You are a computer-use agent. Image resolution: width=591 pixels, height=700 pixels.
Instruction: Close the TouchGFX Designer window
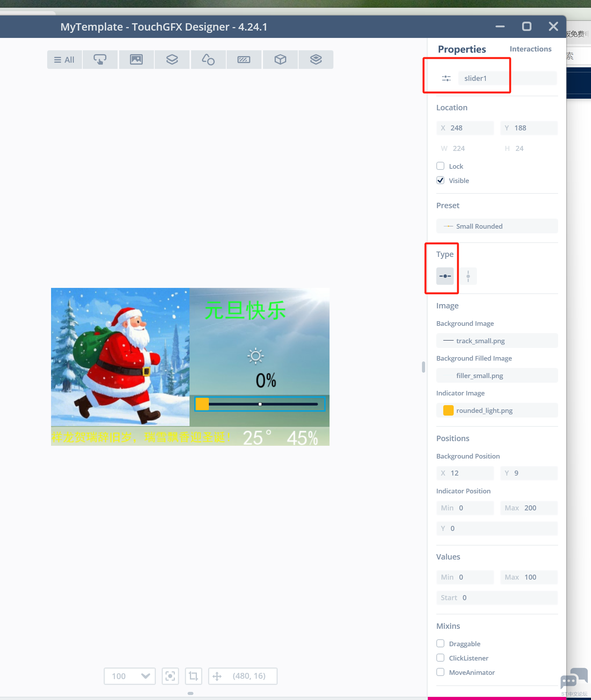(553, 26)
